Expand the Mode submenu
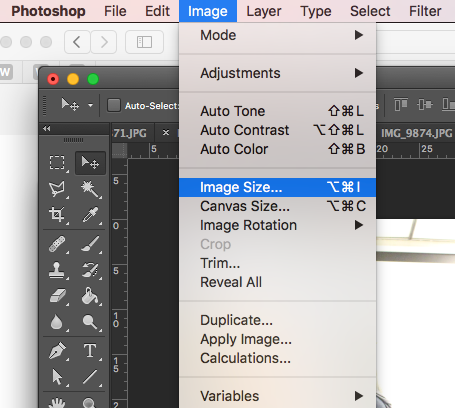The height and width of the screenshot is (408, 455). (278, 35)
